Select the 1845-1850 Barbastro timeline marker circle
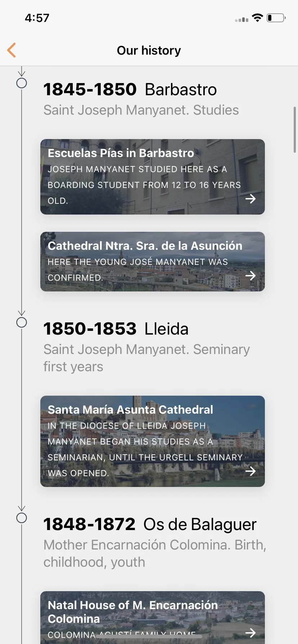 pyautogui.click(x=22, y=83)
